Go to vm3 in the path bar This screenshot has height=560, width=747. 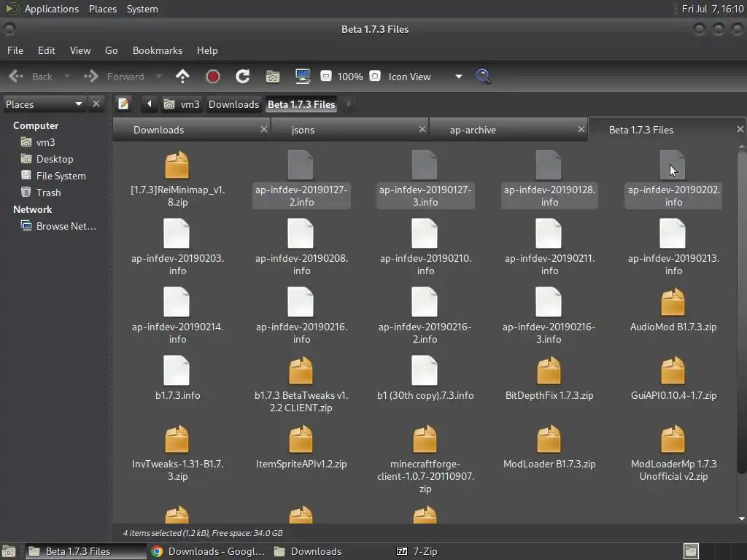coord(182,104)
